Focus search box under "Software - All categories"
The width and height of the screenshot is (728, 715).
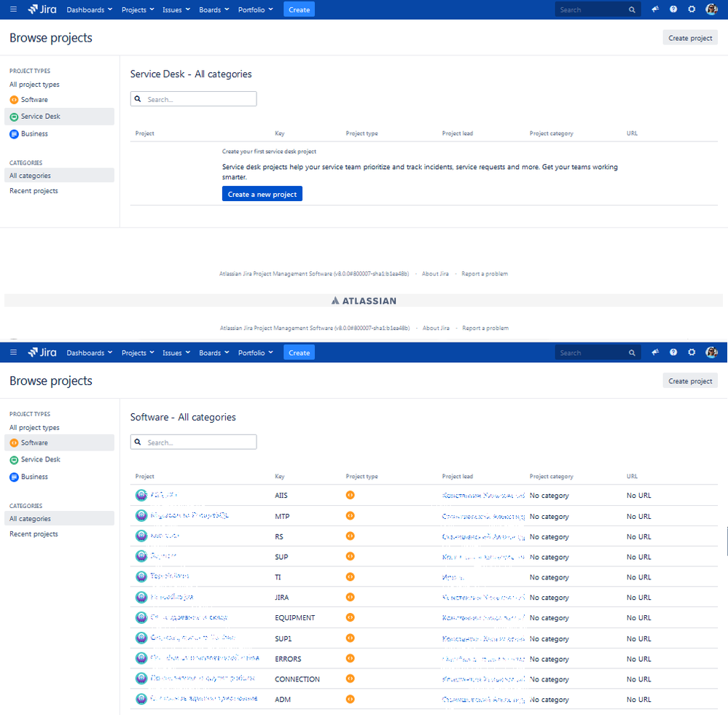(x=194, y=442)
